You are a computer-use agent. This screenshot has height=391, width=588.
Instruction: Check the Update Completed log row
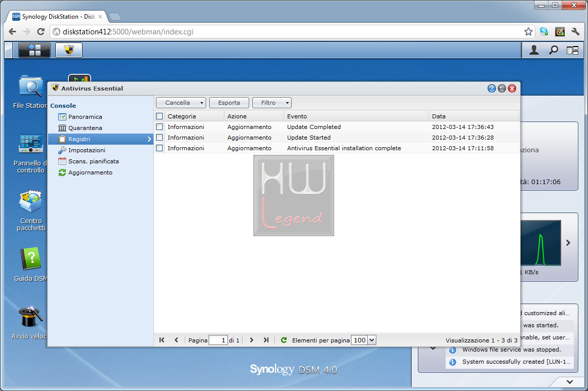160,127
